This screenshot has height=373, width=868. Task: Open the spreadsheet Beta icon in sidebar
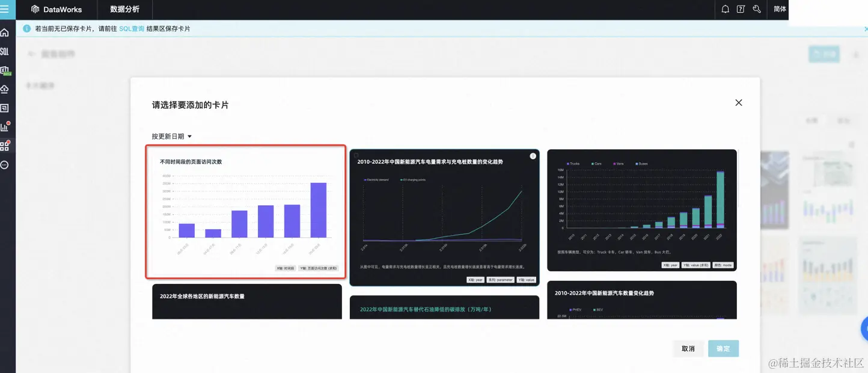(x=5, y=70)
